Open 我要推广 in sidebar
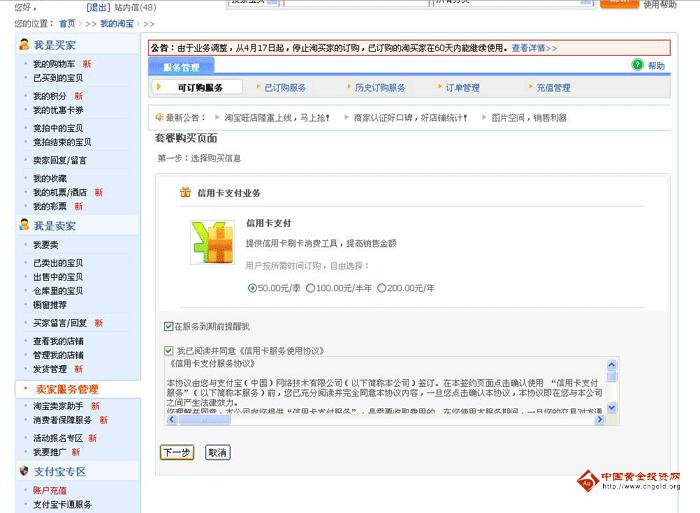The image size is (700, 513). click(50, 452)
